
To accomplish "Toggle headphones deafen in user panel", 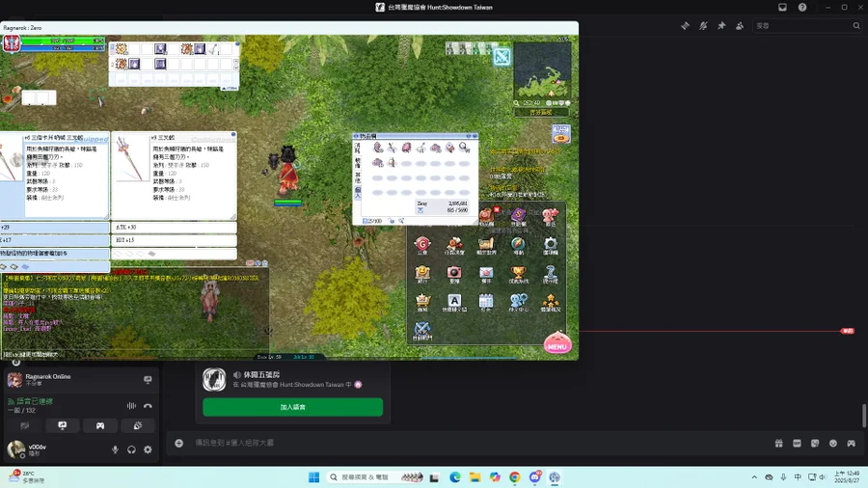I will pos(131,449).
